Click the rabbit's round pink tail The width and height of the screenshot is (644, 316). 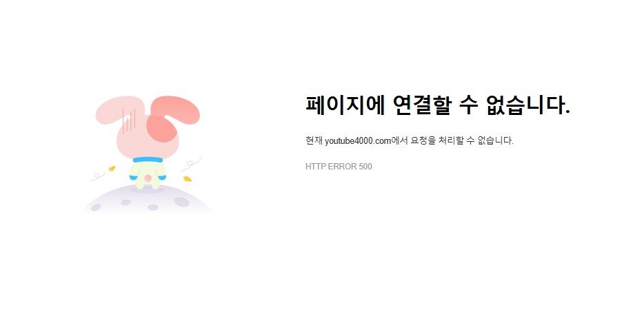coord(148,178)
